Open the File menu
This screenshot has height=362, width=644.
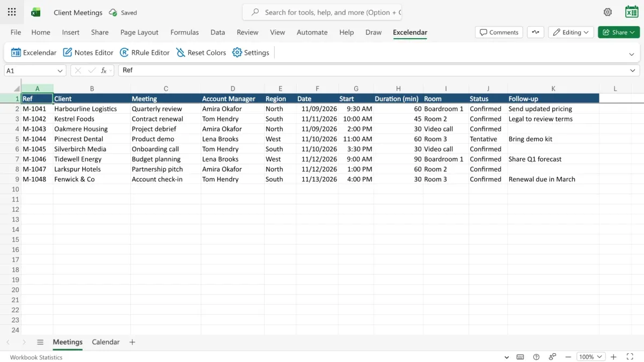(16, 32)
